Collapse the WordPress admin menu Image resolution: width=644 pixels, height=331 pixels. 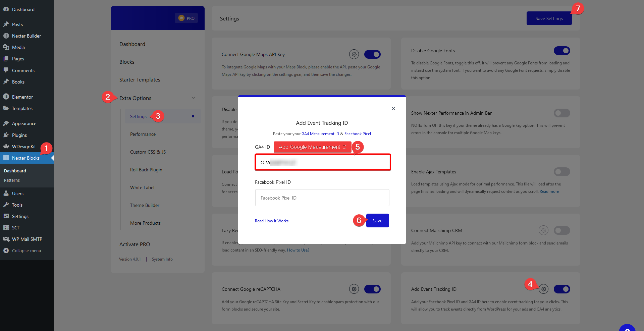[26, 251]
